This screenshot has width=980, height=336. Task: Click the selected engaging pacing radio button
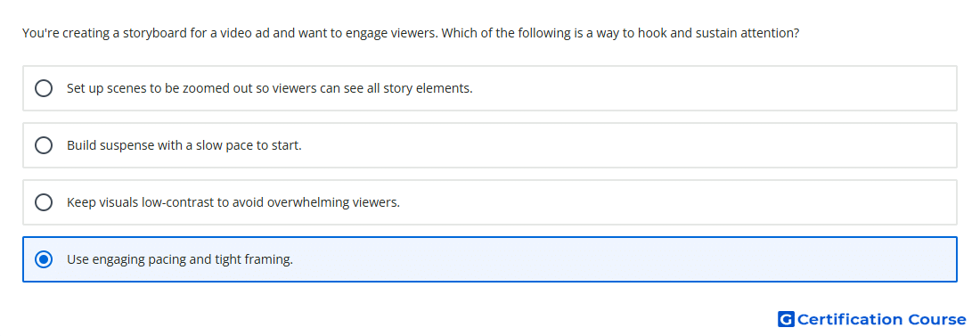[x=44, y=259]
